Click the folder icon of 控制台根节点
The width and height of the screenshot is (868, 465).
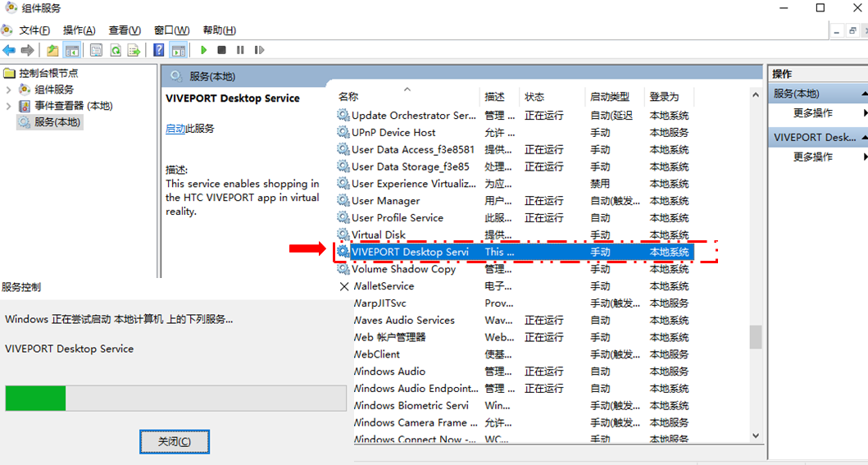click(9, 73)
